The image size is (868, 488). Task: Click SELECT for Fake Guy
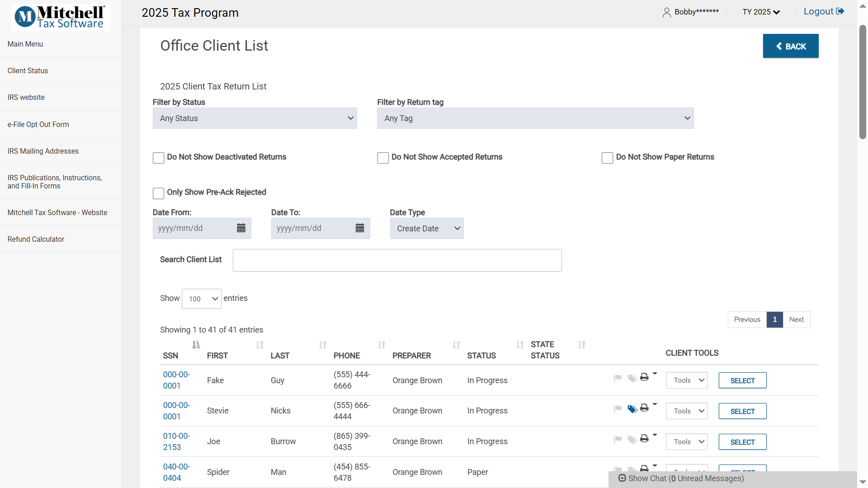(x=742, y=380)
